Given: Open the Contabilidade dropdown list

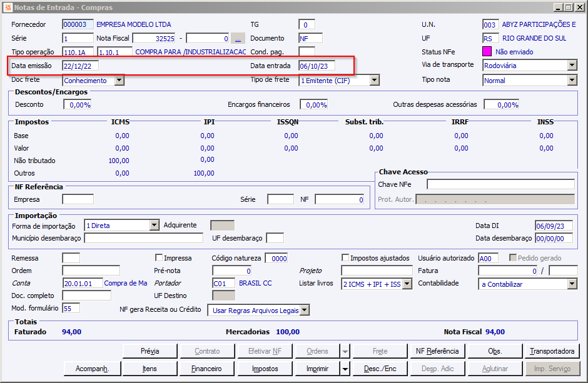Looking at the screenshot, I should point(572,284).
